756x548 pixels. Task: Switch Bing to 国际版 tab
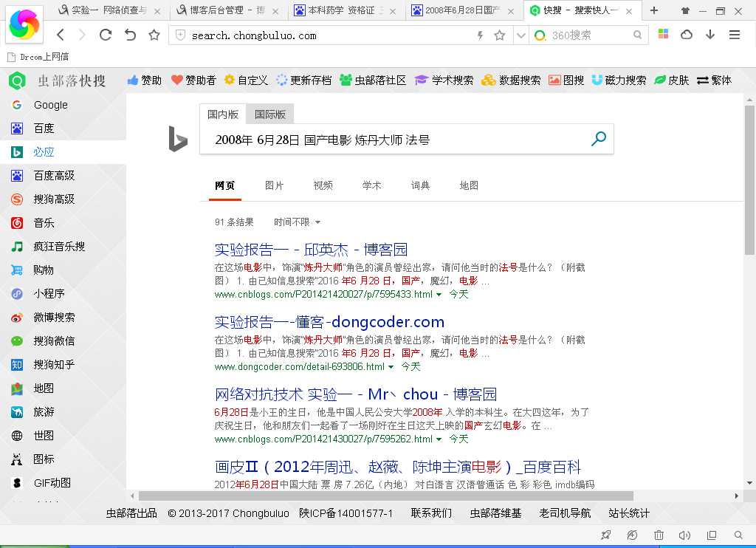270,114
